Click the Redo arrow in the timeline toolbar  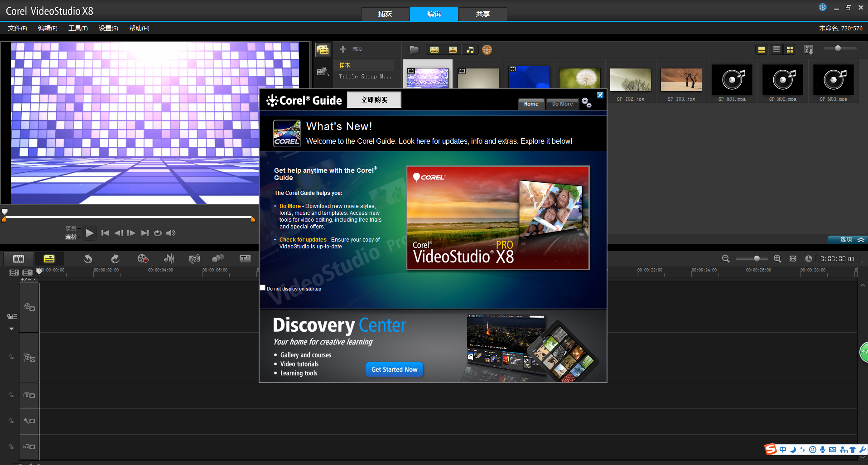pos(115,259)
